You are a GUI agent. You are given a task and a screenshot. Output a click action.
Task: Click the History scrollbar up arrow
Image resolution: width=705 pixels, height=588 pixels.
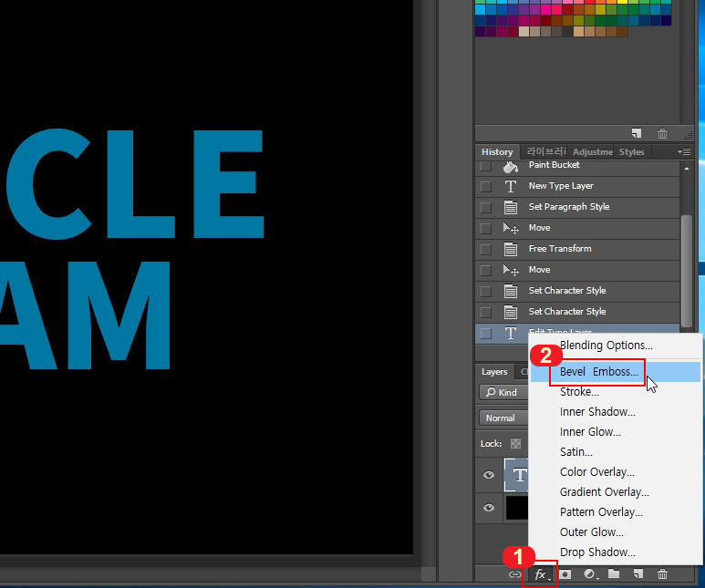687,169
